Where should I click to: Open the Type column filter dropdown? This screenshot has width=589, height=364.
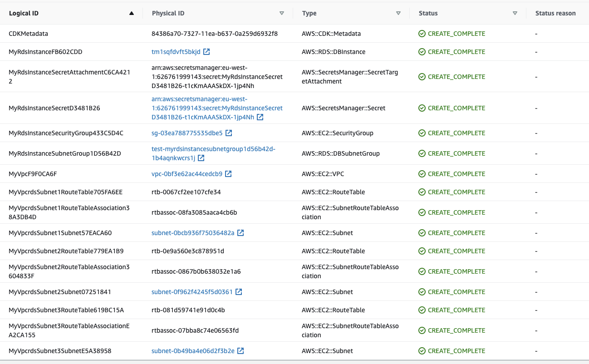[398, 13]
